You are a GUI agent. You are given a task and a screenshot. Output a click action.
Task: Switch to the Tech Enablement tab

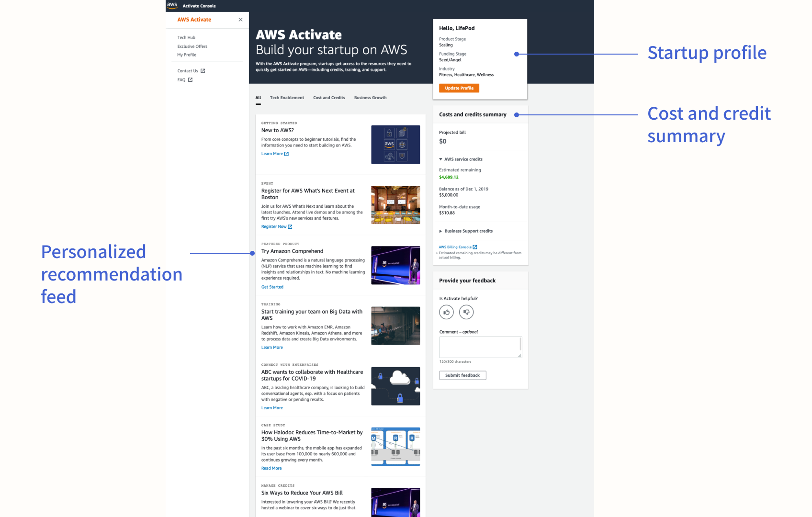coord(287,97)
